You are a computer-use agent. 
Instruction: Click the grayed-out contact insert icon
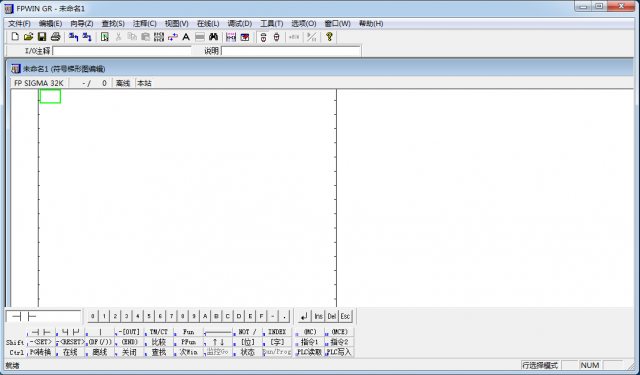pos(294,37)
